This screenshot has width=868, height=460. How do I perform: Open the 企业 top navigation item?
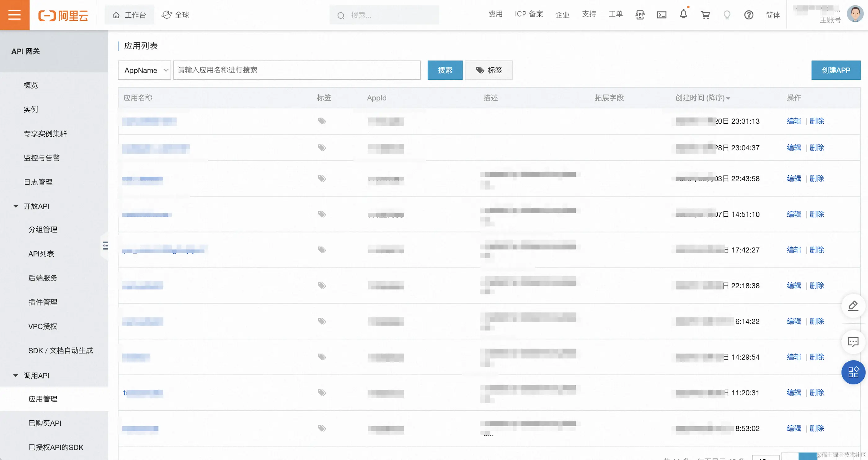562,15
